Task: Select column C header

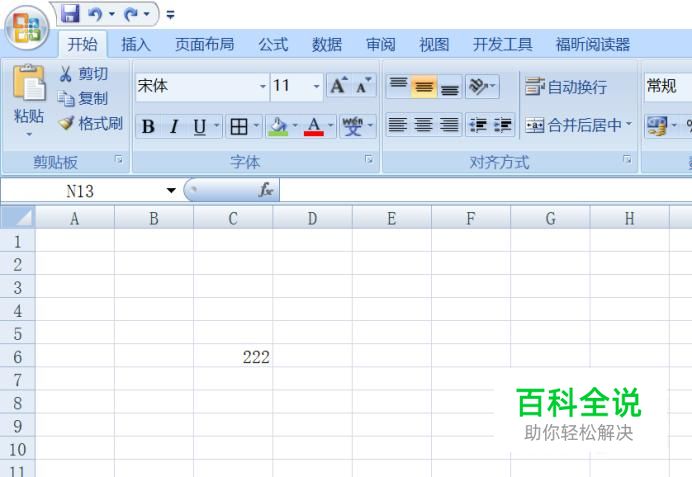Action: click(233, 218)
